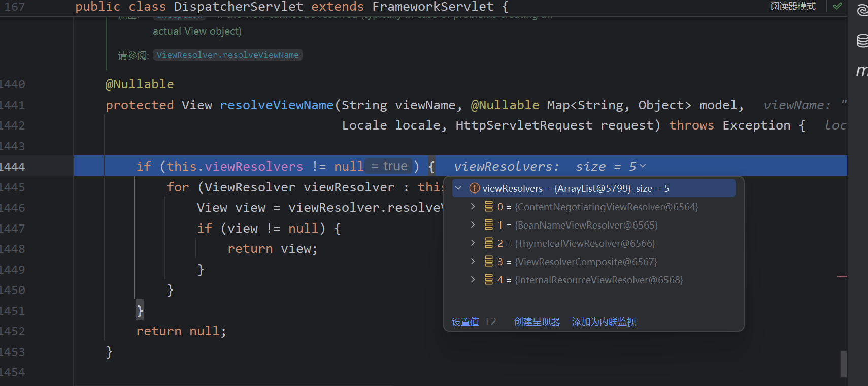Click the inline '= true' value hint

click(389, 166)
